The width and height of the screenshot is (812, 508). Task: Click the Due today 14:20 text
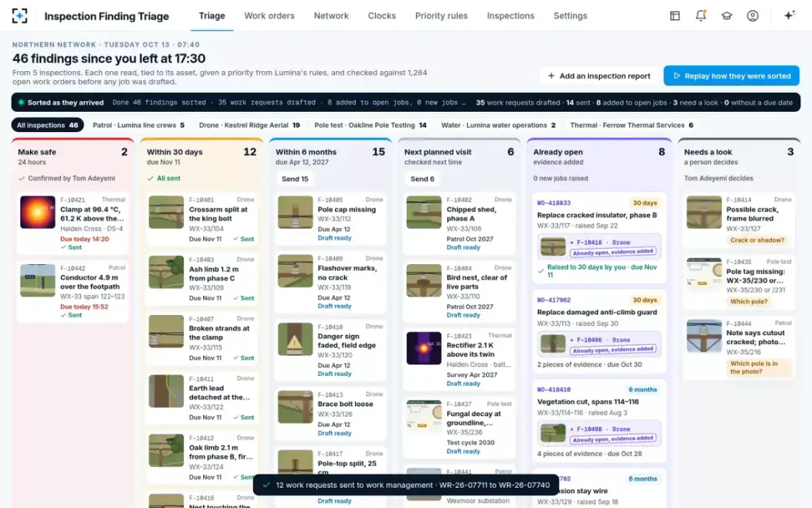pyautogui.click(x=84, y=238)
